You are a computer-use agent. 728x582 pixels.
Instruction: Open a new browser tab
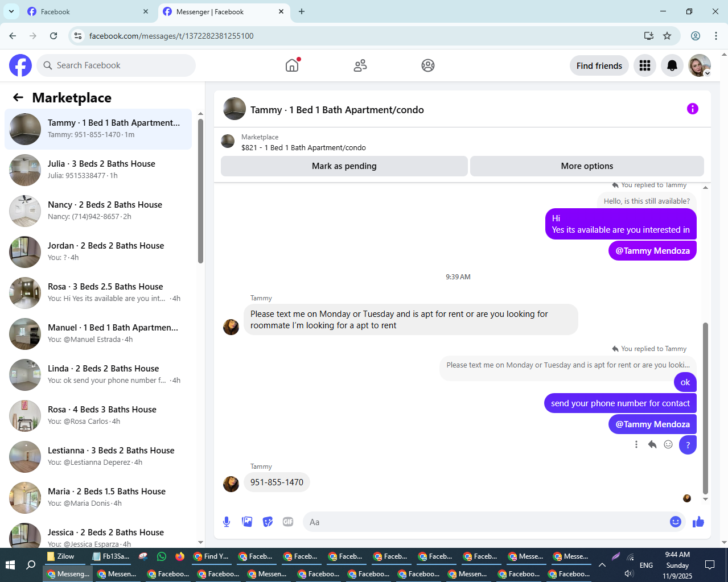(x=302, y=11)
